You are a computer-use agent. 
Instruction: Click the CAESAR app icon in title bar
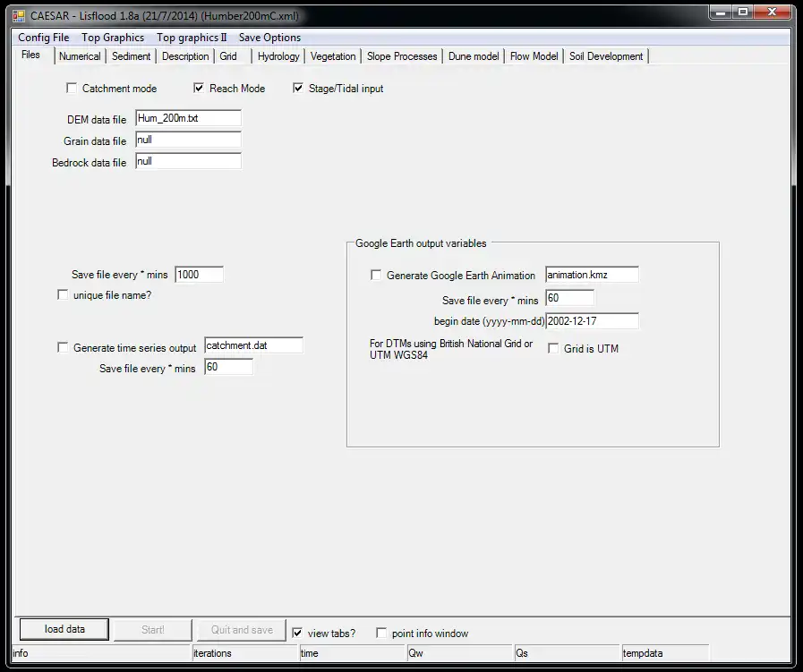19,16
